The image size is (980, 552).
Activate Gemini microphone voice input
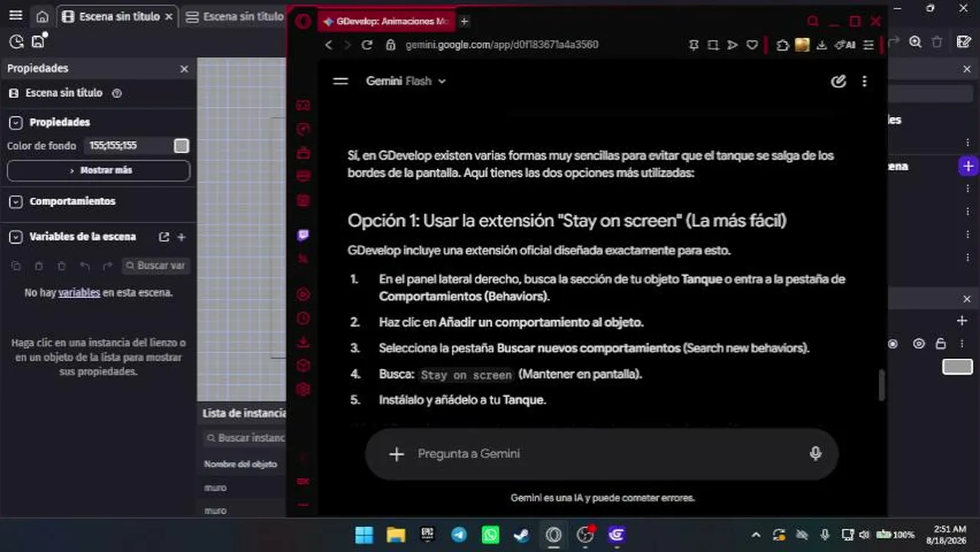point(815,453)
